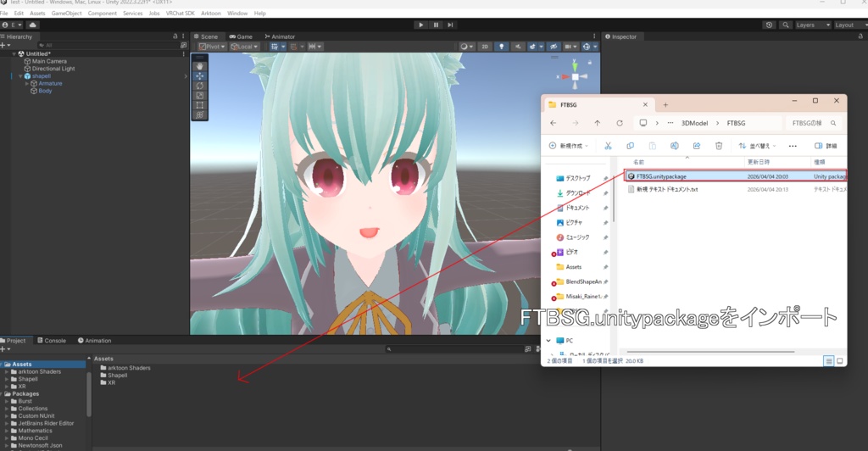Screen dimensions: 868x451
Task: Open 新規作成 new item button in Explorer
Action: (568, 146)
